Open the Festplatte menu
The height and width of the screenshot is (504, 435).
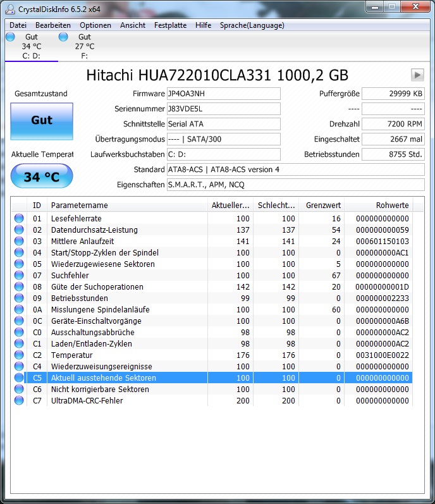170,25
